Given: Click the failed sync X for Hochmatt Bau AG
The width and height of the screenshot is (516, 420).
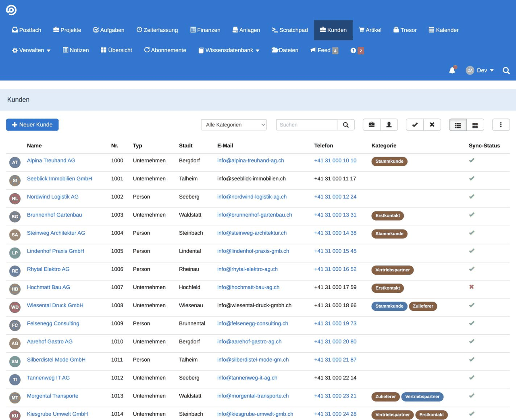Looking at the screenshot, I should pos(472,287).
